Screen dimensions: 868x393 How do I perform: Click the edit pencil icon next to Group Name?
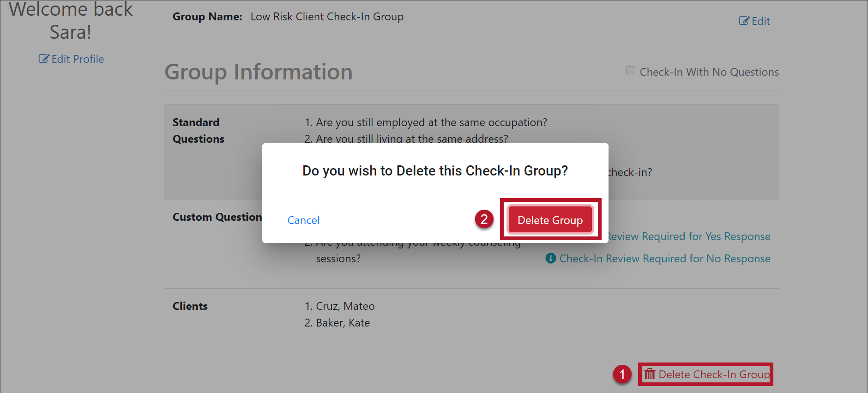744,21
